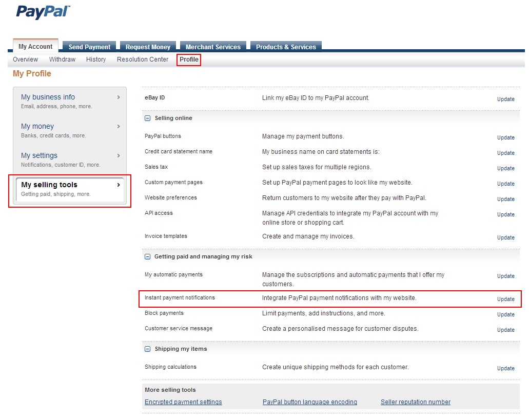Viewport: 529px width, 420px height.
Task: Select My selling tools heading
Action: pos(49,185)
